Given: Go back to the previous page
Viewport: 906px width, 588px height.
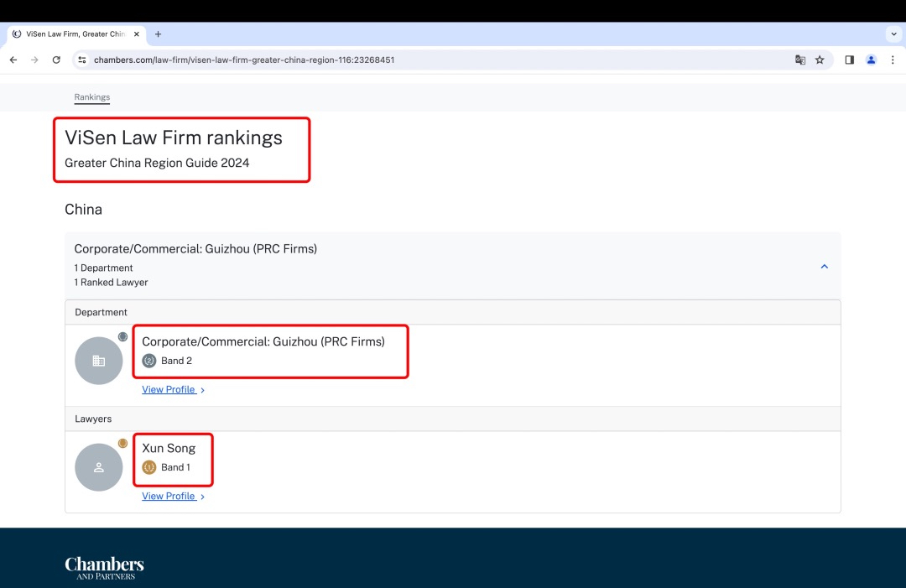Looking at the screenshot, I should 13,60.
